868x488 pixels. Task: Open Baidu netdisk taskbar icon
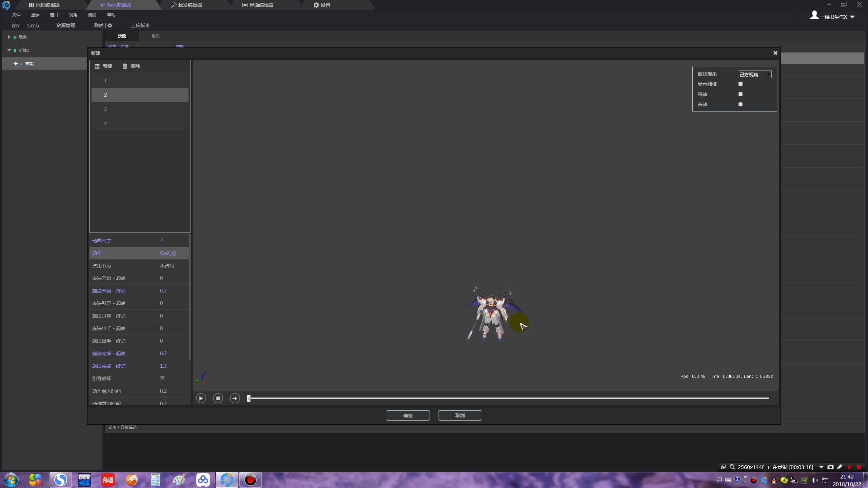click(x=203, y=480)
